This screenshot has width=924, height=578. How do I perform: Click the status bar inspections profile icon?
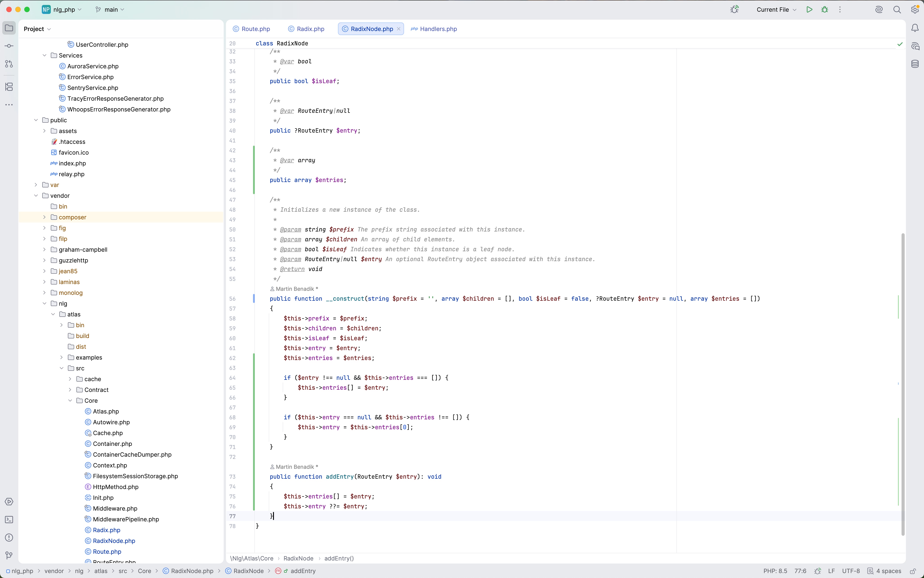coord(817,571)
